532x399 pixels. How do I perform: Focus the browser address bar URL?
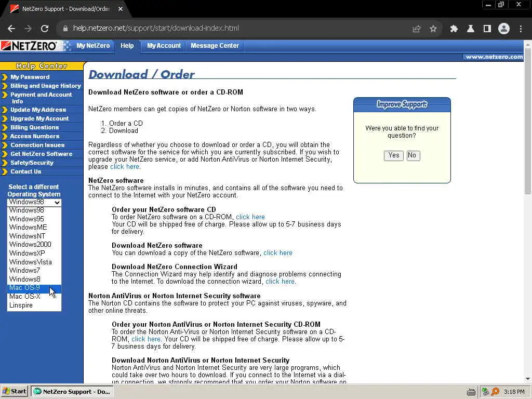point(156,28)
